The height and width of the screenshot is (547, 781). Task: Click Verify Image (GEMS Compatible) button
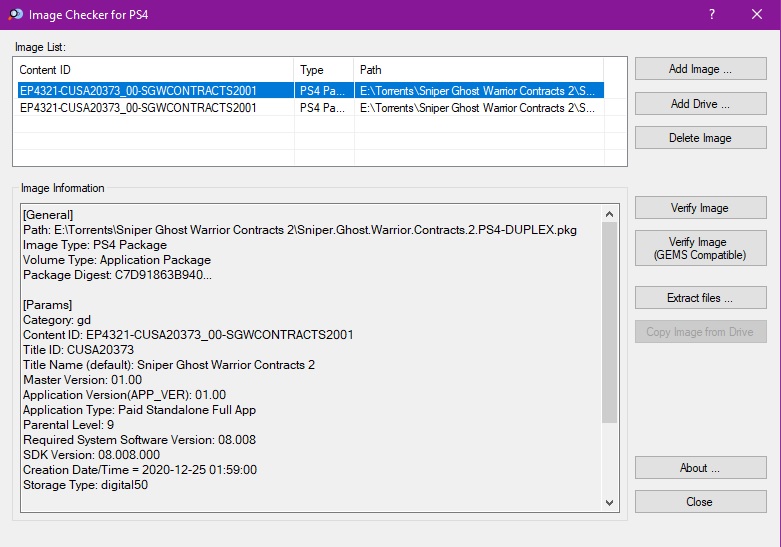(700, 248)
